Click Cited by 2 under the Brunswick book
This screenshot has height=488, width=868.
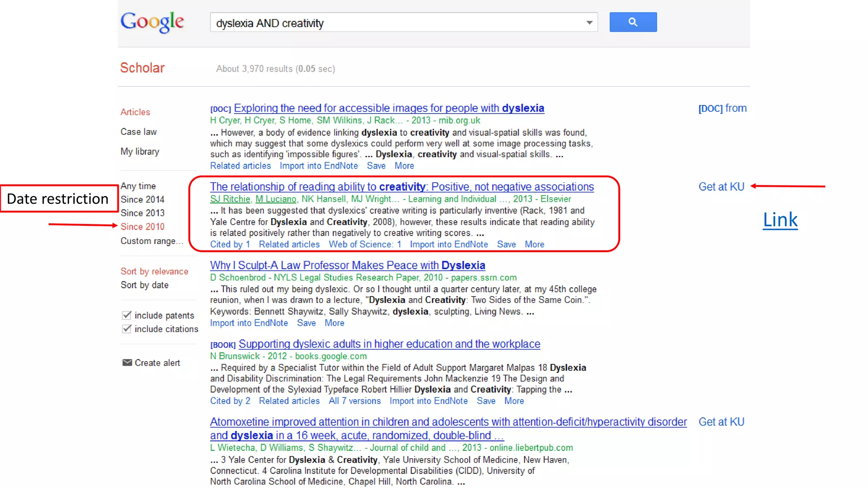click(230, 401)
